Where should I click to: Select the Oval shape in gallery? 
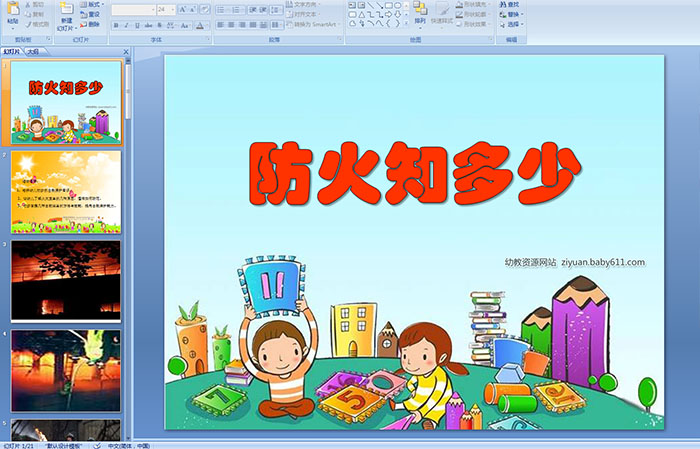pos(398,5)
